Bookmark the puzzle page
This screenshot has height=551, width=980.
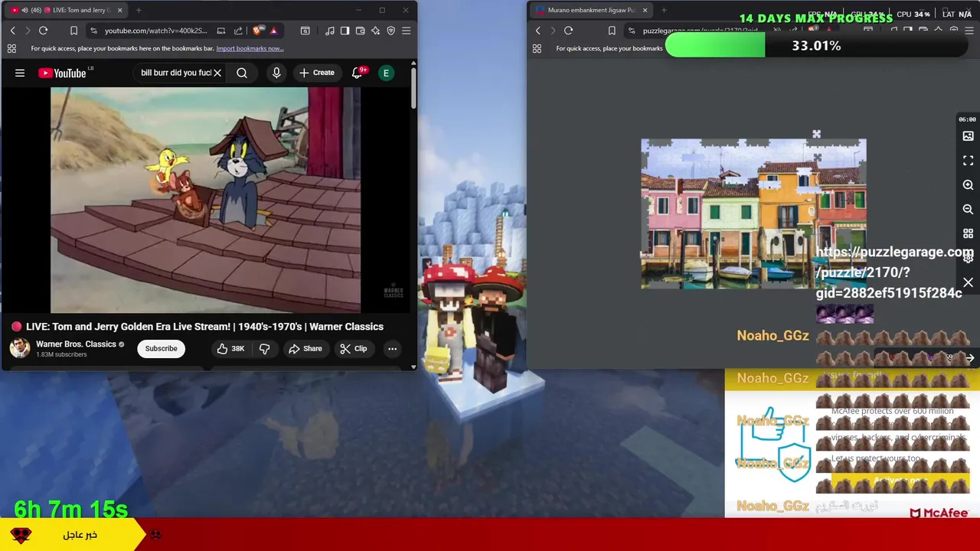612,31
